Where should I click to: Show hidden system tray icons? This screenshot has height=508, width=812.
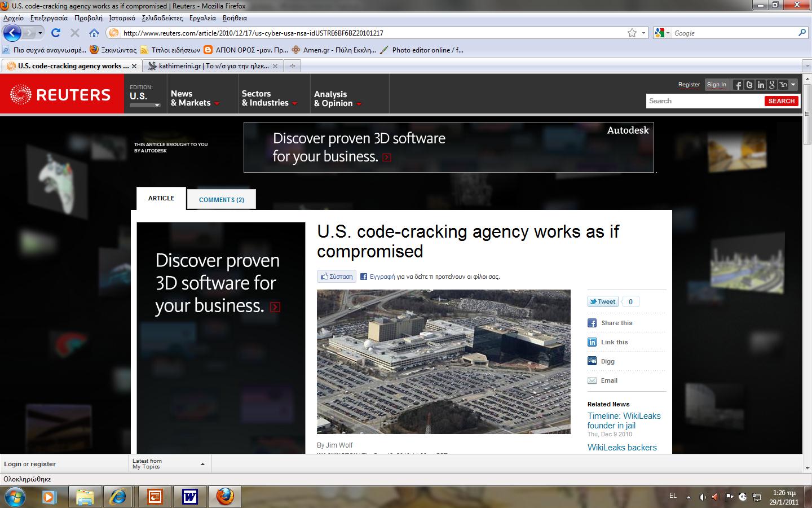(689, 497)
